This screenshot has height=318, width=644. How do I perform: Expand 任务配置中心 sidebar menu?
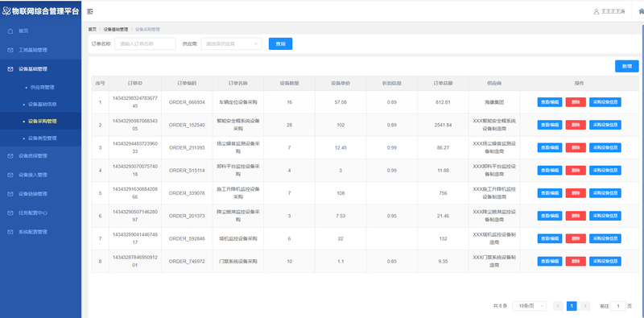[41, 213]
